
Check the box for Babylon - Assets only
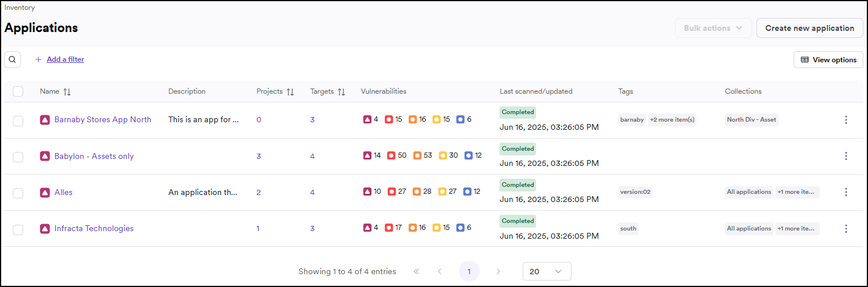pos(18,157)
